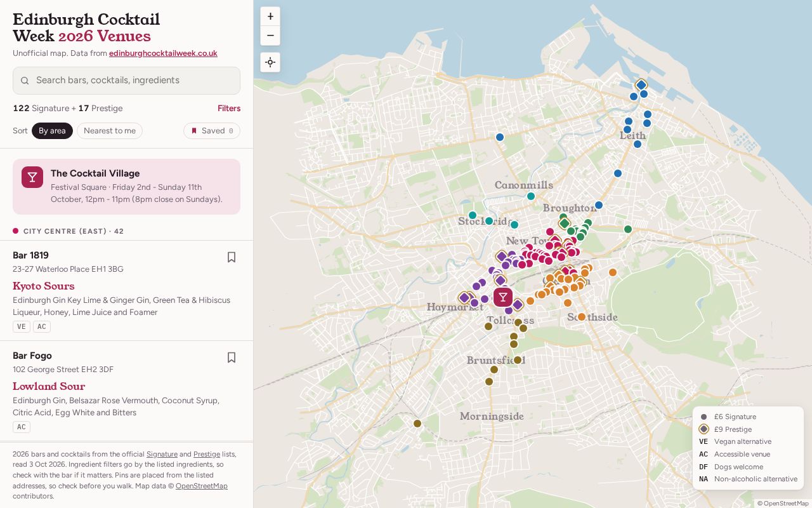Click the lone olive pin southwest of Morningside
Screen dimensions: 812x508
(417, 424)
